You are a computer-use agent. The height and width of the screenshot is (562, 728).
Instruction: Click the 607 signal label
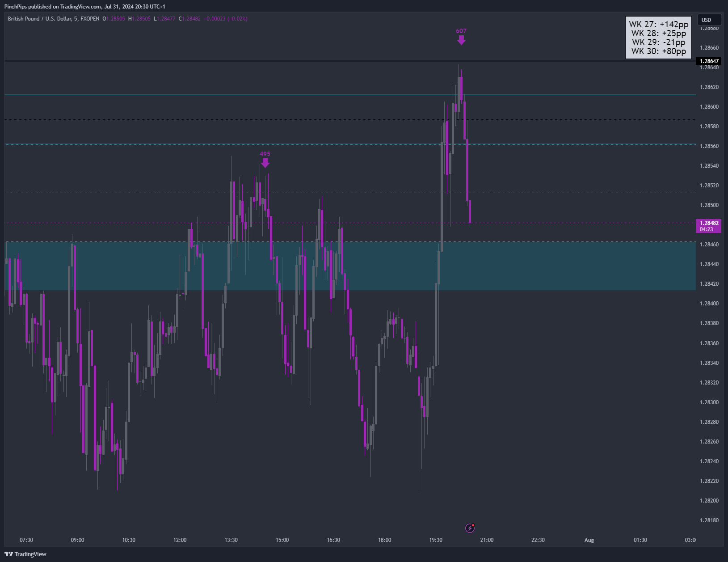(x=461, y=31)
